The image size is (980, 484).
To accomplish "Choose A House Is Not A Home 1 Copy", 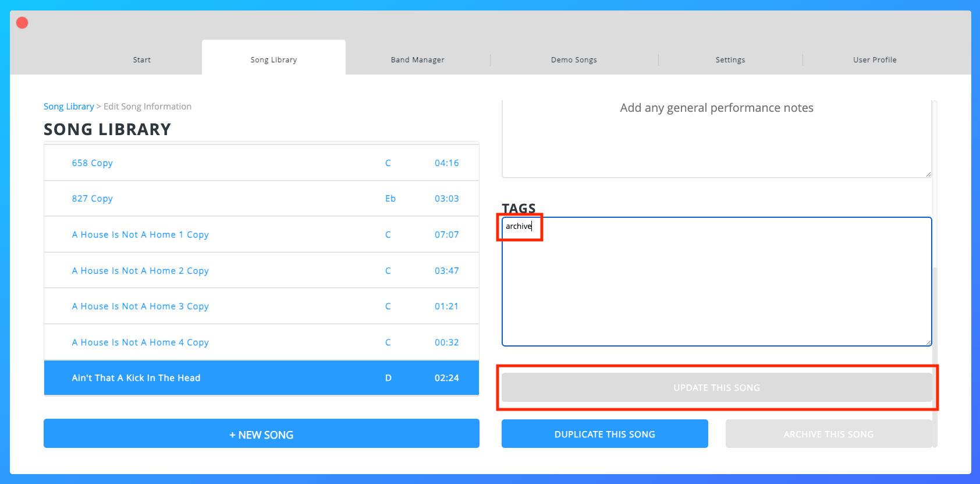I will 140,235.
